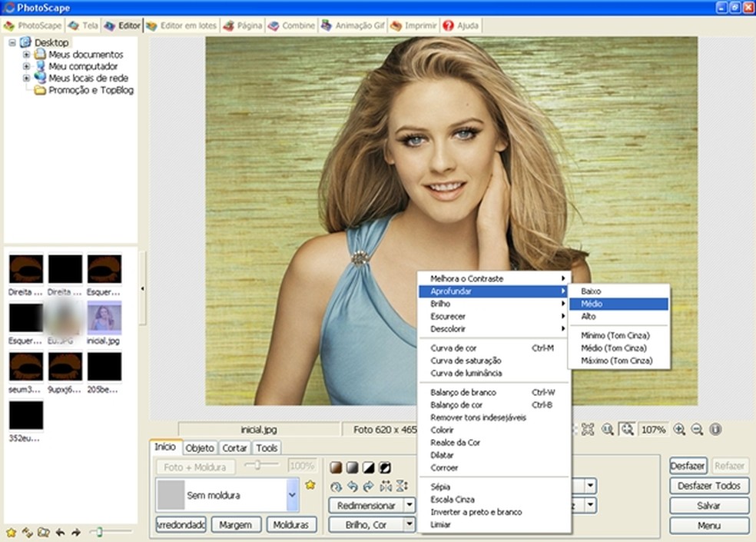The width and height of the screenshot is (756, 542).
Task: Click the photo info icon beside zoom
Action: tap(715, 430)
